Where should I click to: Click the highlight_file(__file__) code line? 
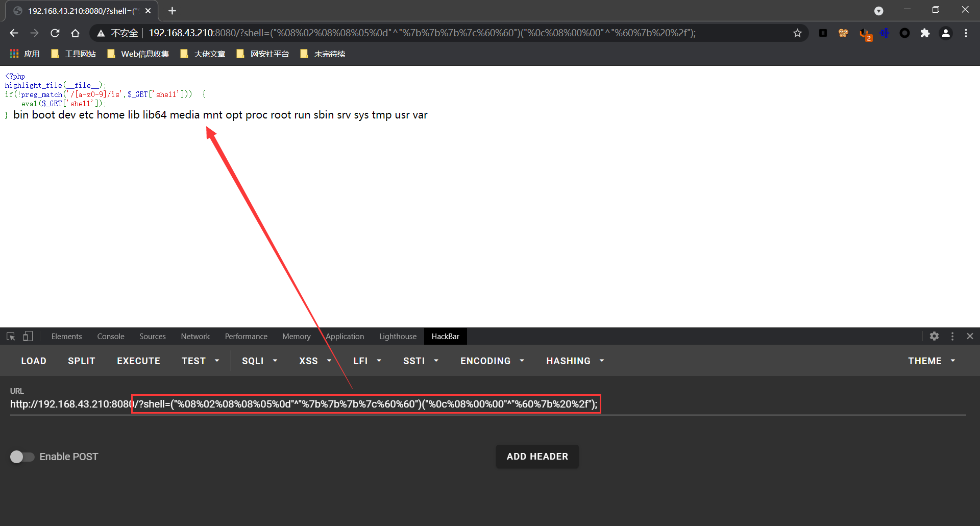[56, 85]
